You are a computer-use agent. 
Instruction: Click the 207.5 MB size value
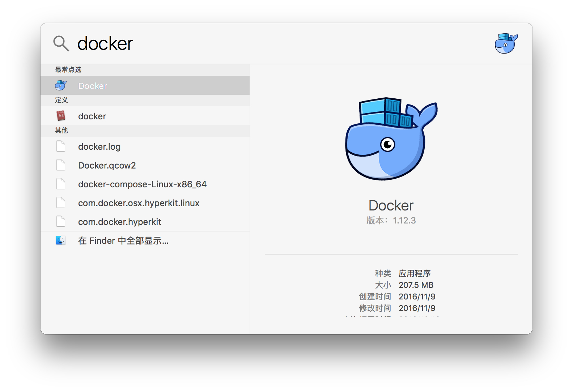pos(416,285)
